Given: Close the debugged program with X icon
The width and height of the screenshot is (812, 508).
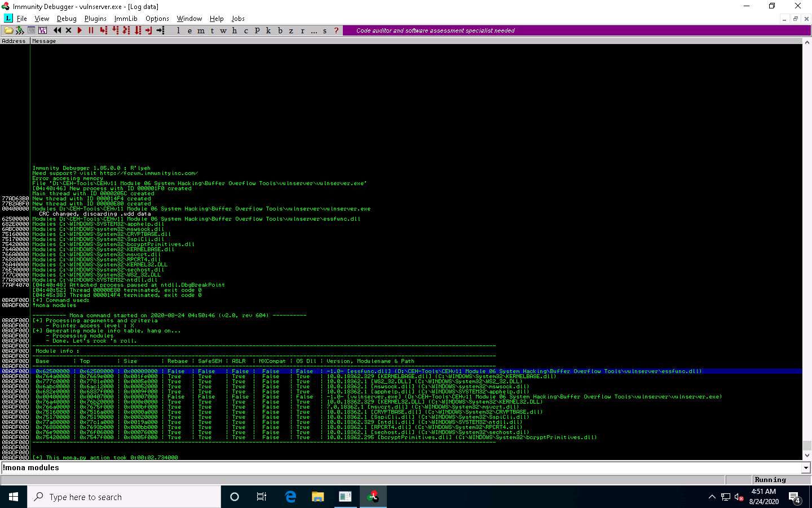Looking at the screenshot, I should (x=69, y=30).
